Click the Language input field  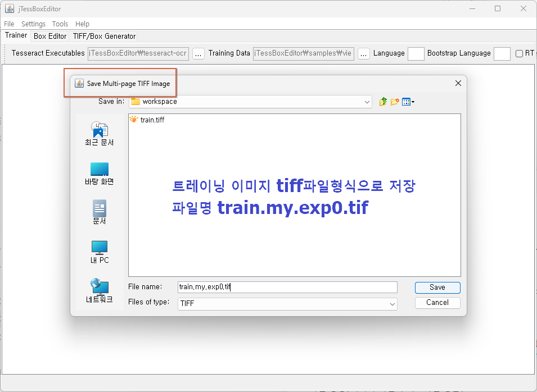pyautogui.click(x=416, y=54)
